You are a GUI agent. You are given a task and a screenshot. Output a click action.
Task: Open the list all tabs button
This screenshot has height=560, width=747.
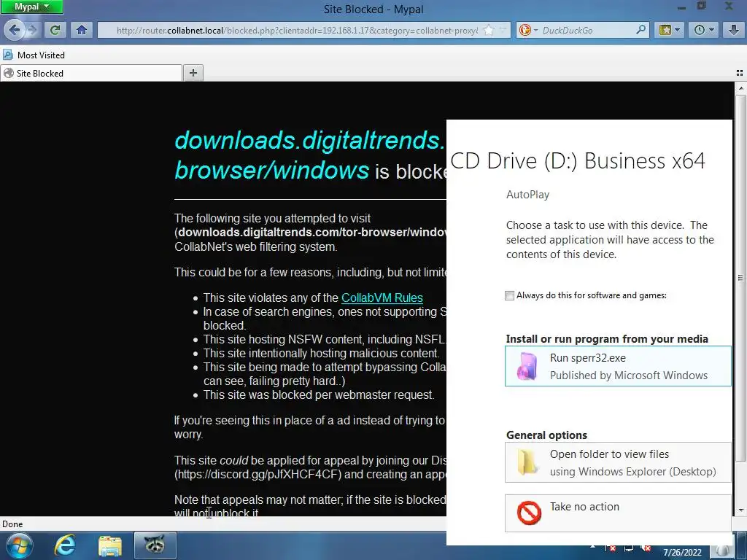tap(740, 73)
